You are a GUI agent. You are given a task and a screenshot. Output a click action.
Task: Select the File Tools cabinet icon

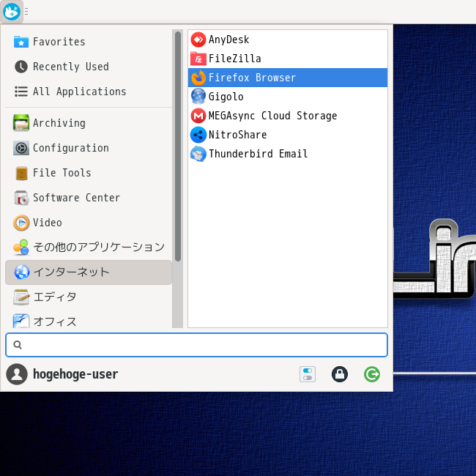click(21, 173)
